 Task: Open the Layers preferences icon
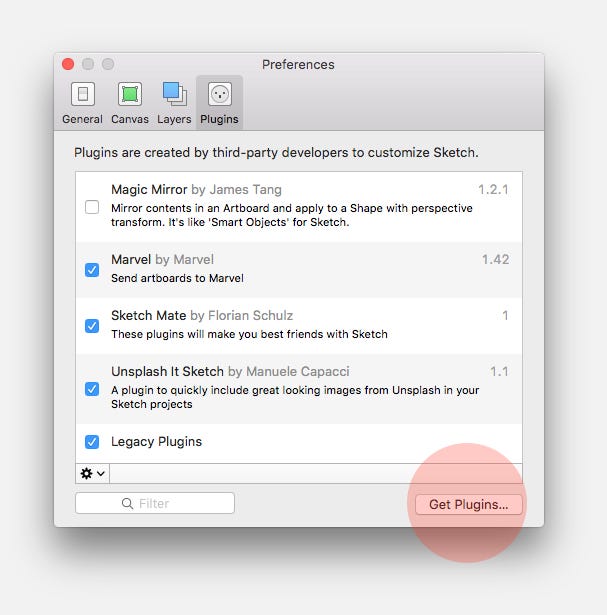coord(174,94)
